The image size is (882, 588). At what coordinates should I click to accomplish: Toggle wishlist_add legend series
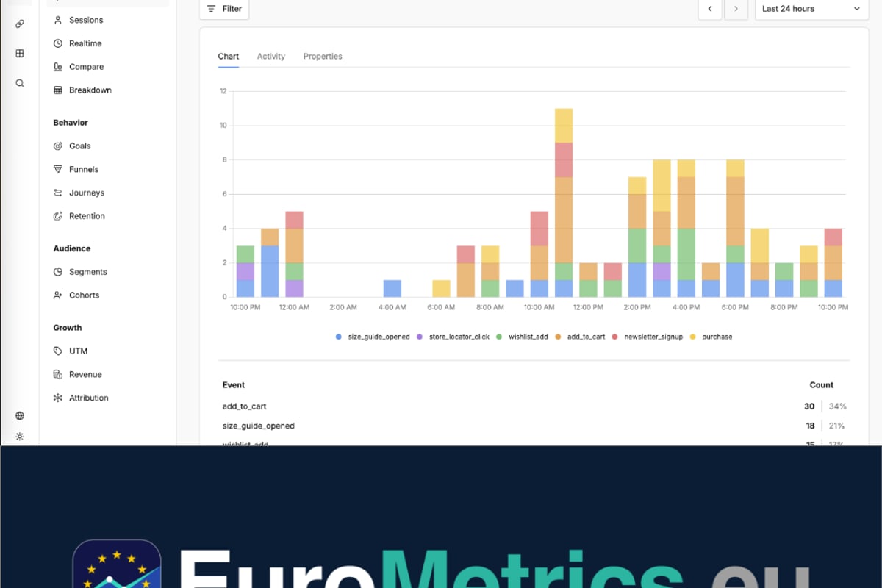(522, 337)
